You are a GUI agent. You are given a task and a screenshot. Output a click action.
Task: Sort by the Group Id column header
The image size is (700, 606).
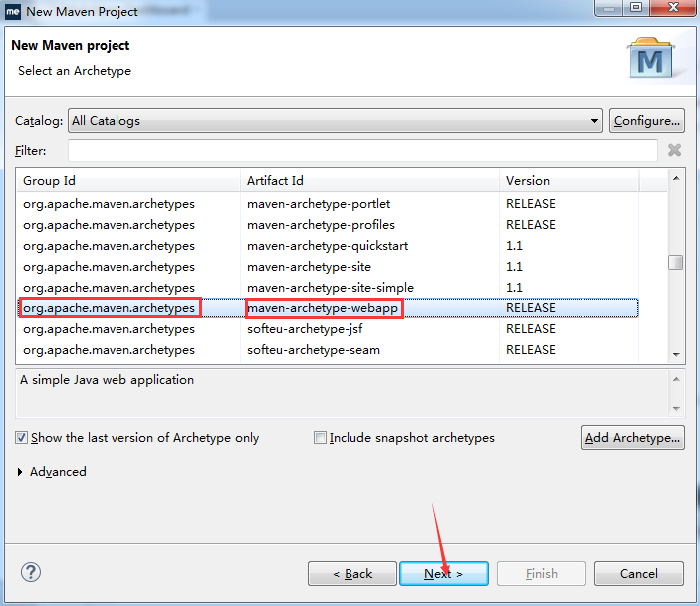128,181
